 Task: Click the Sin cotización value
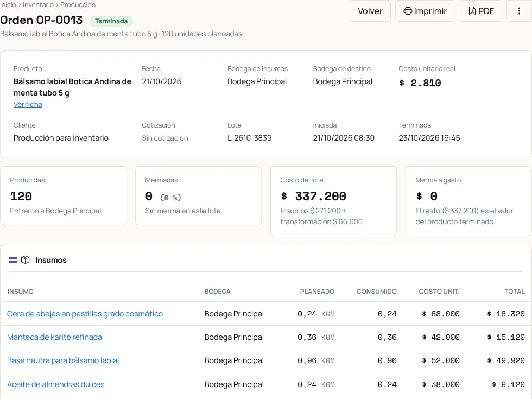point(165,138)
